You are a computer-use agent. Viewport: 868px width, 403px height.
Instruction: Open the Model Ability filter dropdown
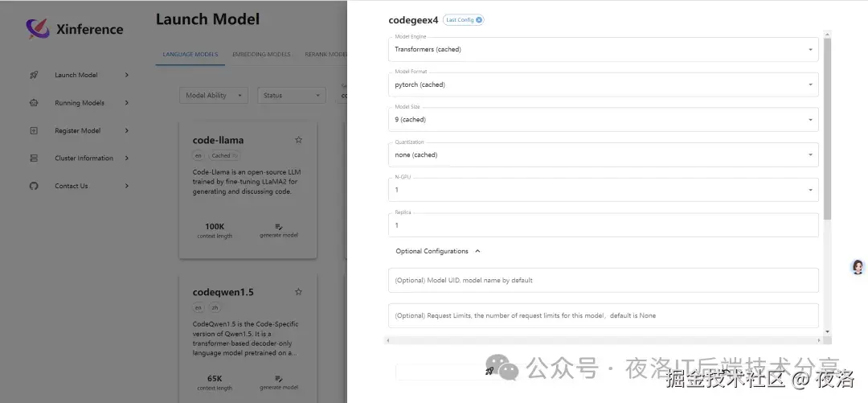[214, 96]
